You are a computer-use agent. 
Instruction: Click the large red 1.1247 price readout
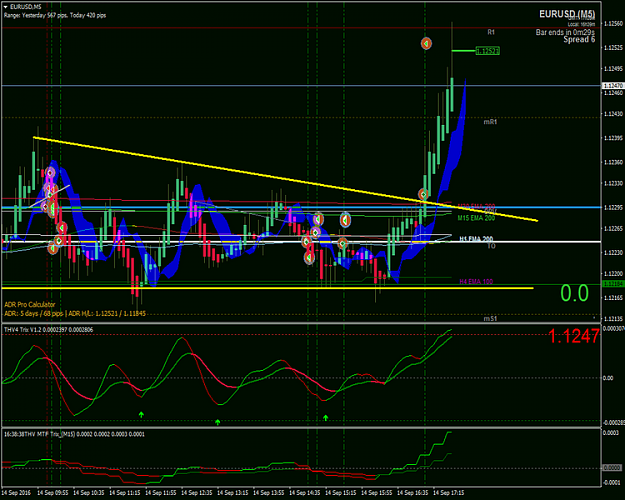(x=574, y=336)
